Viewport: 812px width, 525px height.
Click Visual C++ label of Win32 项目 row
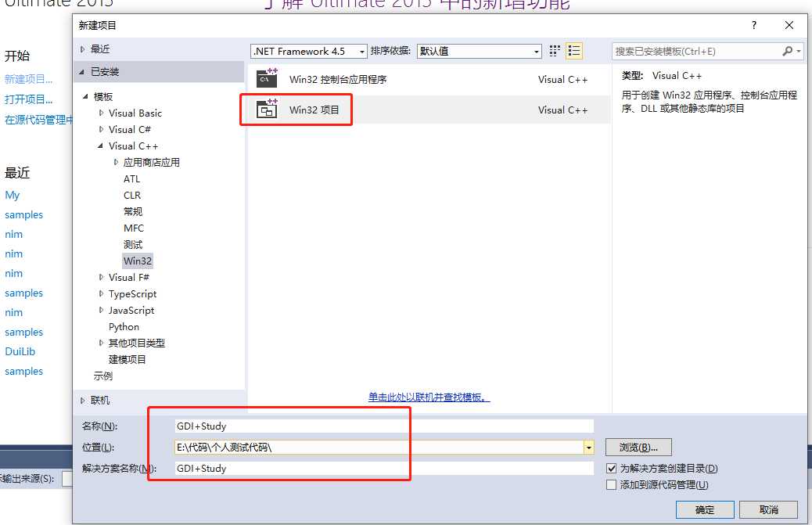coord(563,110)
